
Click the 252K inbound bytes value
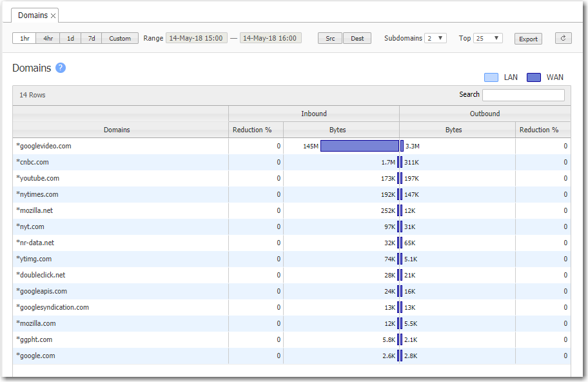(388, 211)
